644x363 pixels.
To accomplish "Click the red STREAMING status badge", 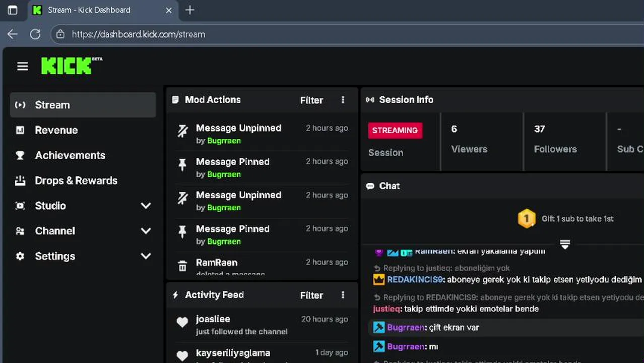I will click(395, 130).
